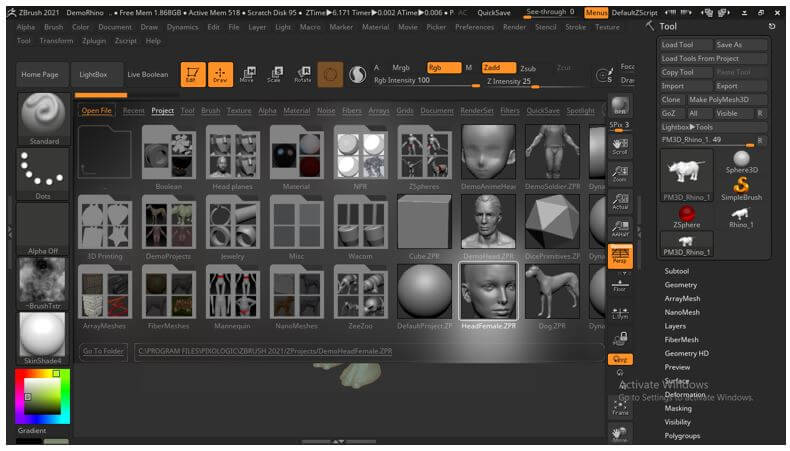Expand the ArrayMesh section
The height and width of the screenshot is (451, 790).
[682, 298]
